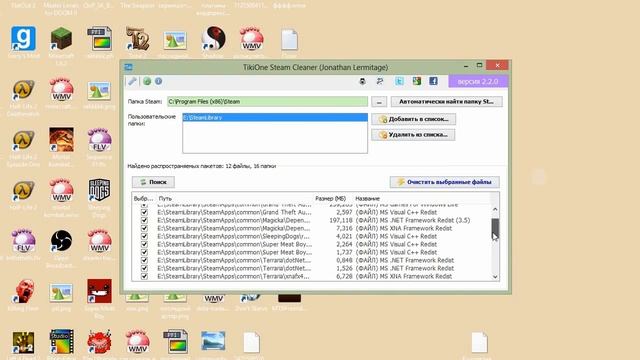Uncheck the Terraria 0,848 row checkbox
Viewport: 640px width, 360px height.
(144, 260)
